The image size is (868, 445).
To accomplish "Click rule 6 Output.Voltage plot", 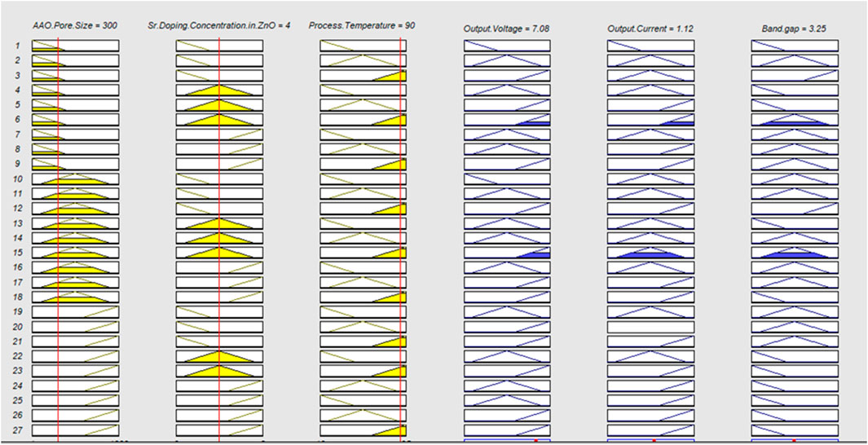I will point(507,120).
